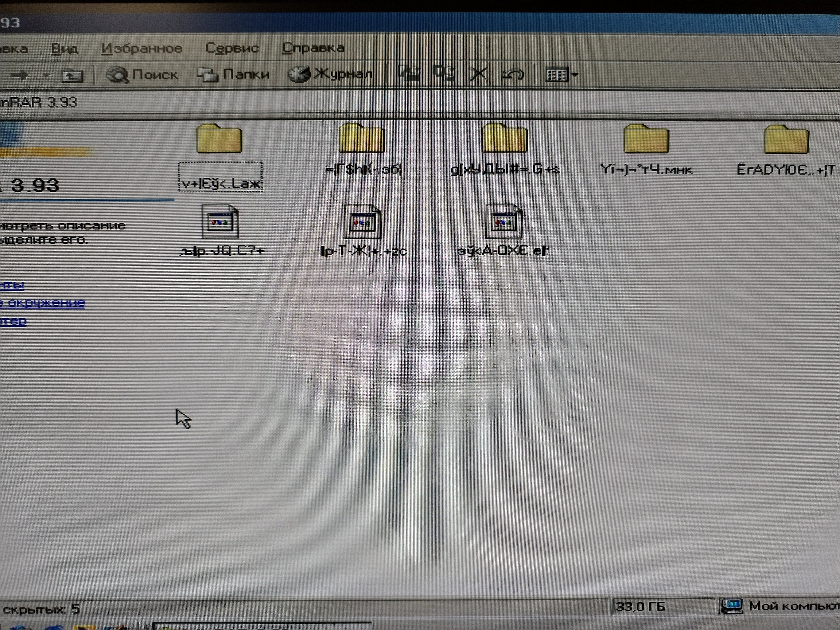
Task: Select the folder named g[xУДЫ#=.G+s
Action: click(504, 139)
